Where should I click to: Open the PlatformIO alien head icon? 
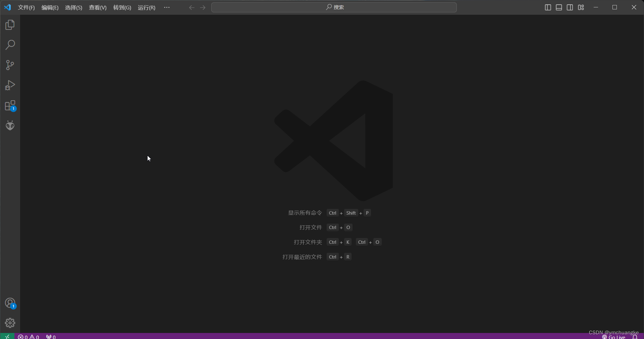click(x=10, y=125)
